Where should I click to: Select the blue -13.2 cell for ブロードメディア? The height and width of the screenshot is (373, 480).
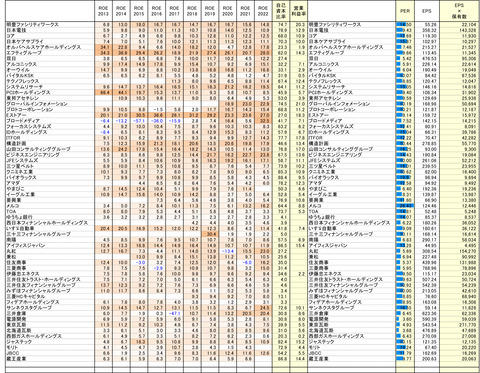tap(121, 121)
